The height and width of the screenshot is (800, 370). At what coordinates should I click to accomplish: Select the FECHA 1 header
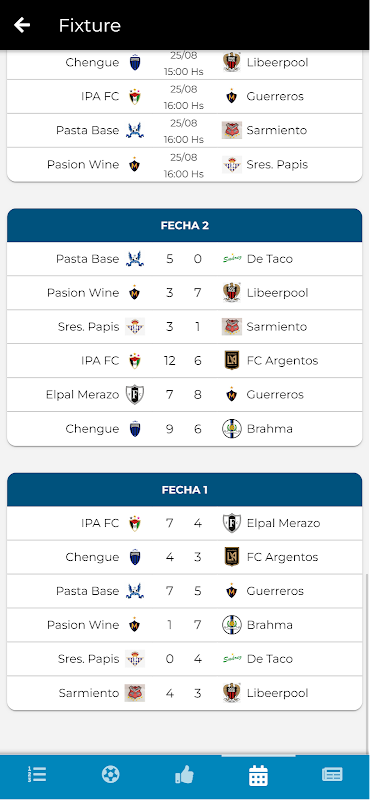[185, 490]
